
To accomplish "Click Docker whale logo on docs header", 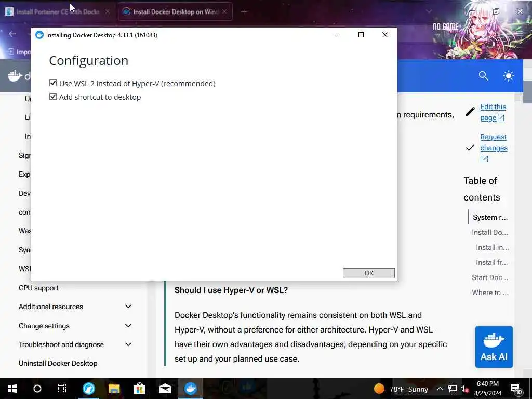I will point(15,76).
